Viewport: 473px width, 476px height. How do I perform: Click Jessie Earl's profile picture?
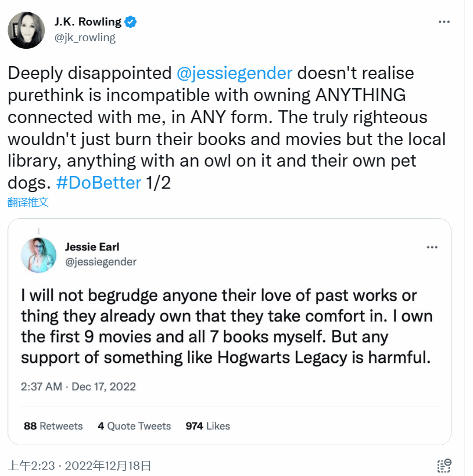[x=38, y=255]
